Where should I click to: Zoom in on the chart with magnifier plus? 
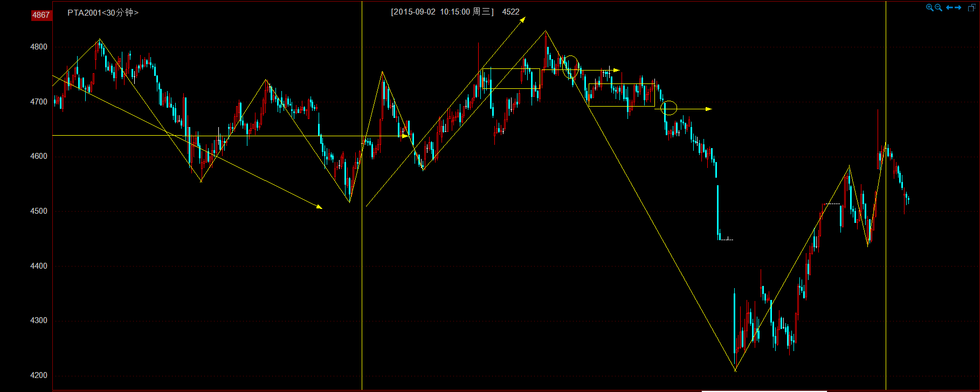[x=930, y=8]
